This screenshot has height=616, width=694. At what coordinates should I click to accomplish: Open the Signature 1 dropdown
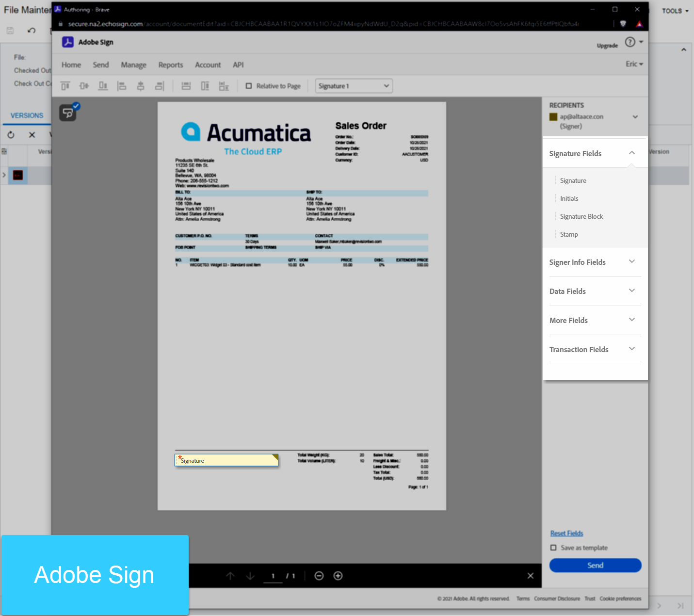pyautogui.click(x=354, y=86)
